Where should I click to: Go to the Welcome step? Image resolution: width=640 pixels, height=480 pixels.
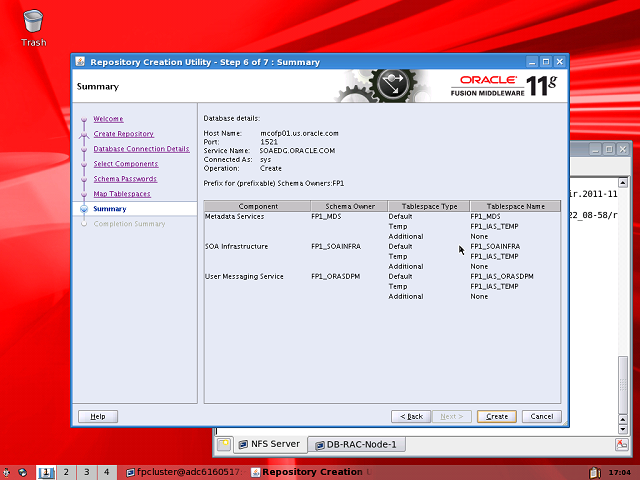(x=108, y=119)
